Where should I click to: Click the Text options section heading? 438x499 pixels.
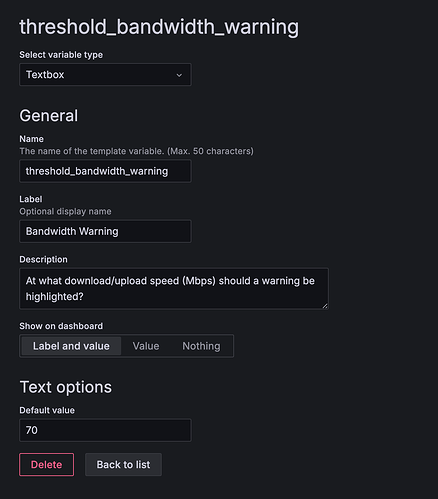pos(66,387)
